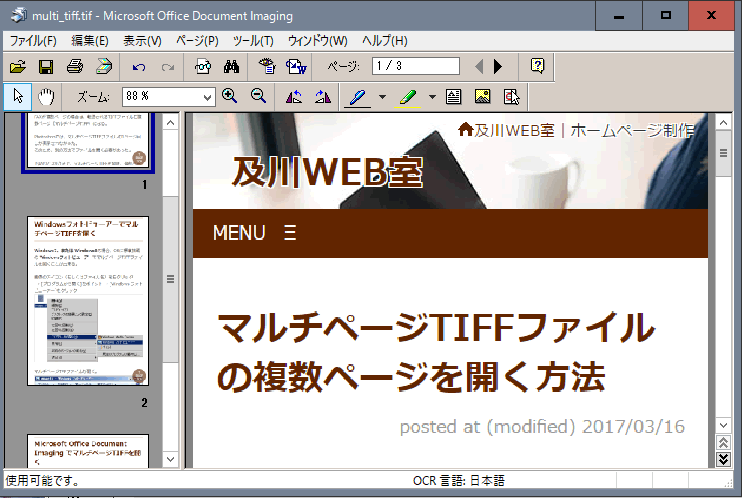
Task: Click document view scroll up arrow
Action: point(723,123)
